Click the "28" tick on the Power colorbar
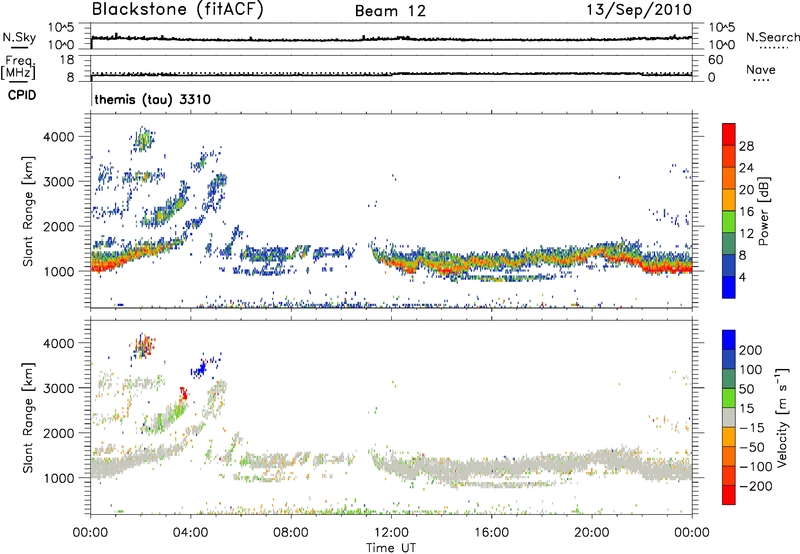This screenshot has height=554, width=800. tap(746, 146)
